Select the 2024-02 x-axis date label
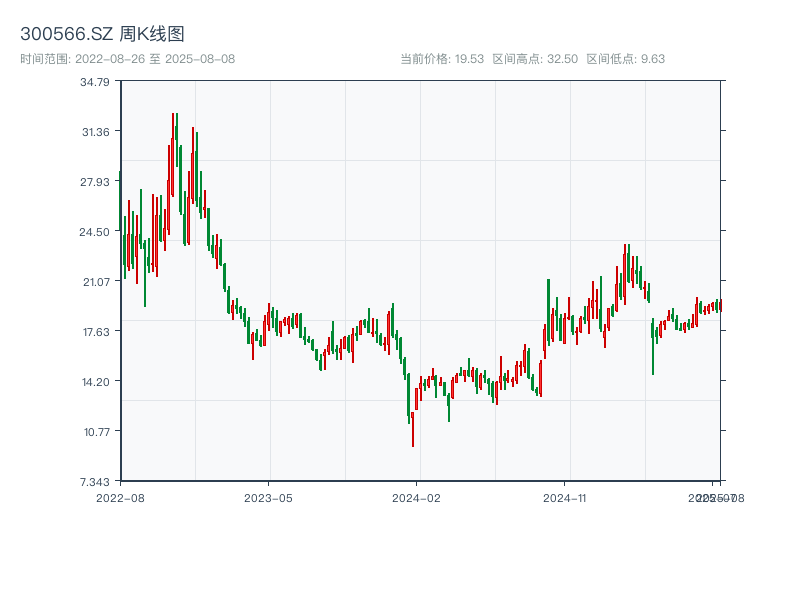Screen dimensions: 800x600 coord(416,497)
